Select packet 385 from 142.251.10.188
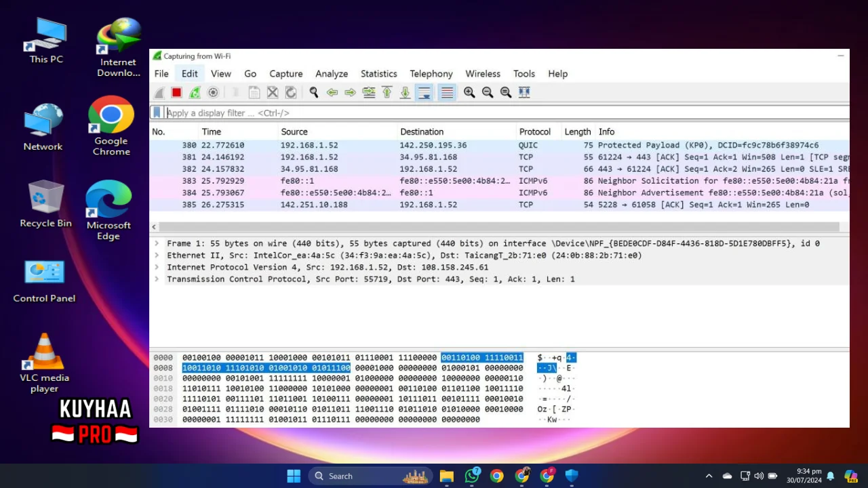 (499, 205)
